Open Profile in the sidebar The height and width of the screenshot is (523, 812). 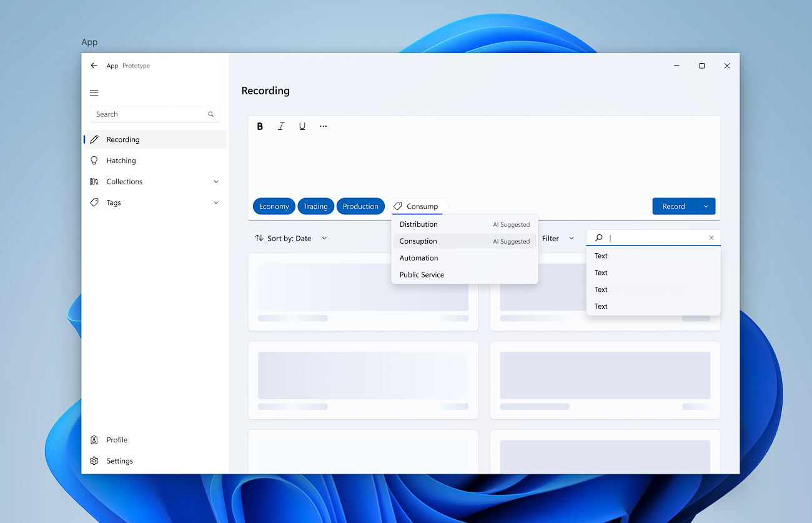(155, 440)
